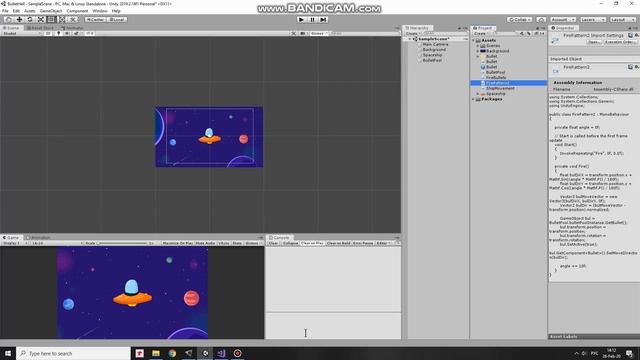Image resolution: width=640 pixels, height=360 pixels.
Task: Toggle 2D view mode in Scene
Action: click(x=48, y=33)
